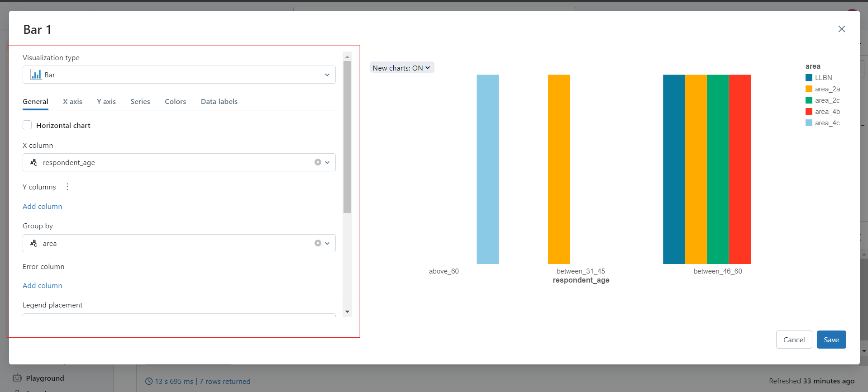
Task: Clear the Group by area selection
Action: tap(318, 243)
